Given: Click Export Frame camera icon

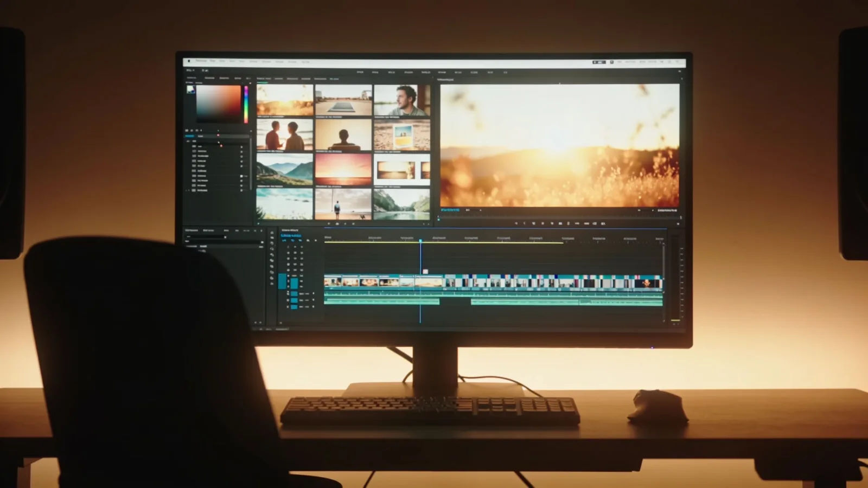Looking at the screenshot, I should coord(603,223).
